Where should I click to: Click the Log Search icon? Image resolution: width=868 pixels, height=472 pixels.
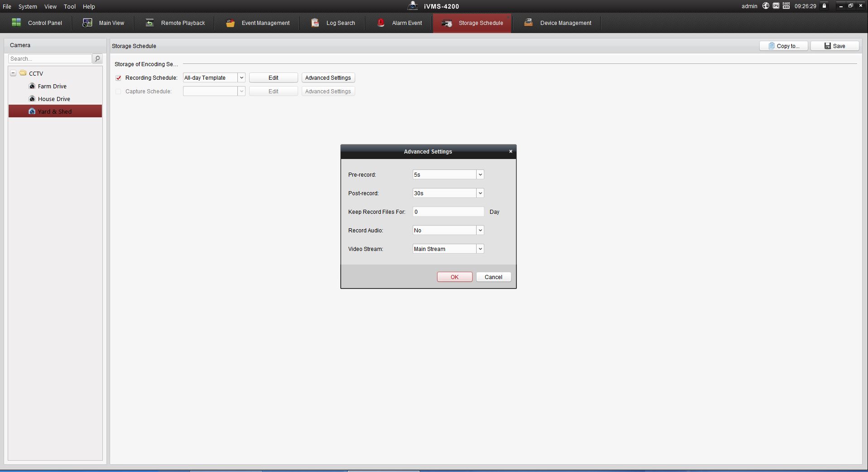[315, 23]
